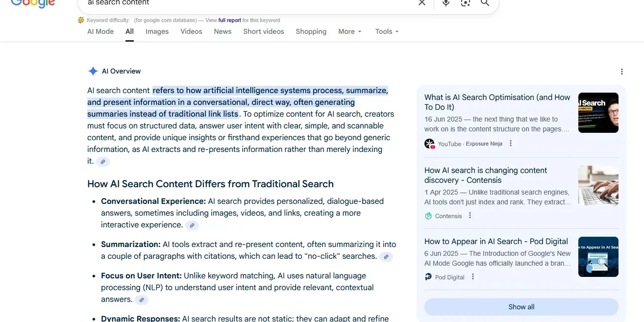Open the Exposure Ninja video thumbnail
Image resolution: width=644 pixels, height=322 pixels.
[x=598, y=113]
